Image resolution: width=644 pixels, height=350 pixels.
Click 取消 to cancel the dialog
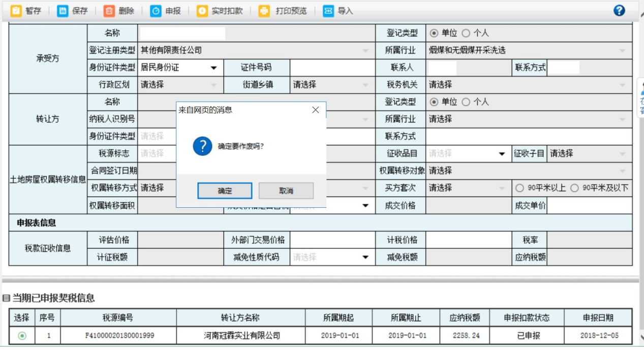coord(286,191)
